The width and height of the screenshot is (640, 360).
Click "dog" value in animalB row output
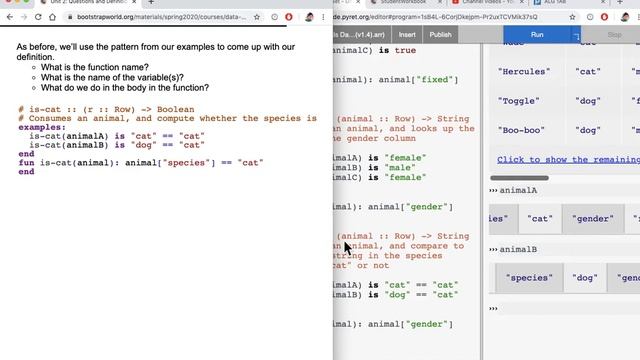(x=584, y=278)
